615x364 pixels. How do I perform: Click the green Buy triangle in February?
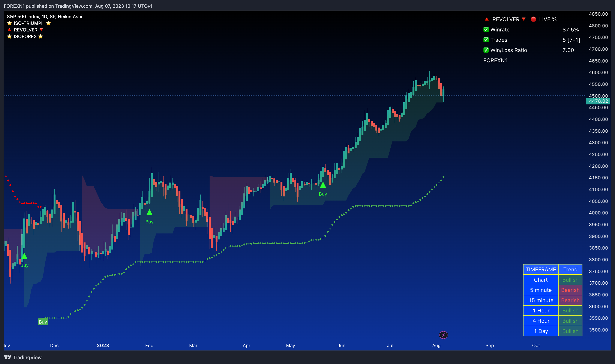tap(149, 212)
